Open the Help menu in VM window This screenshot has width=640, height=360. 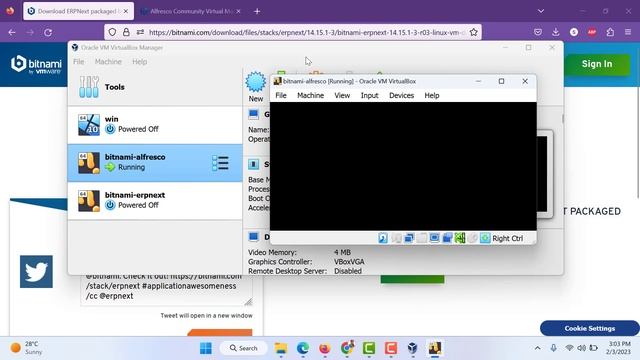(x=432, y=96)
